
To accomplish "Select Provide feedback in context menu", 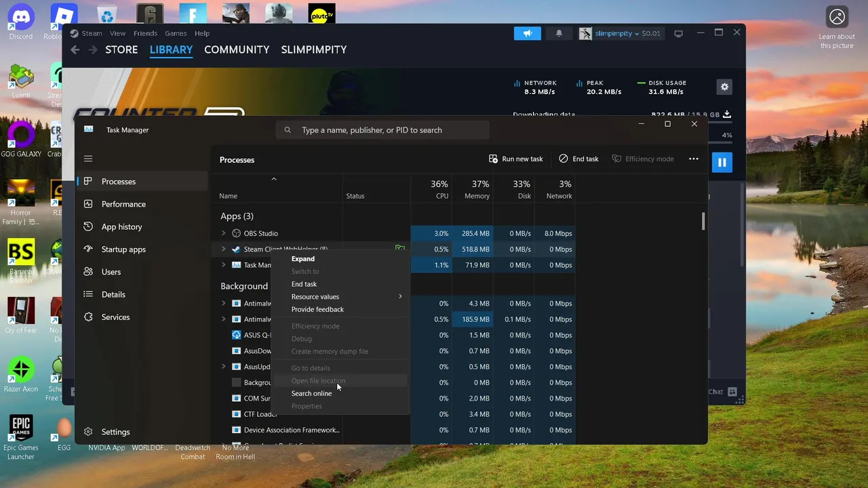I will tap(317, 310).
